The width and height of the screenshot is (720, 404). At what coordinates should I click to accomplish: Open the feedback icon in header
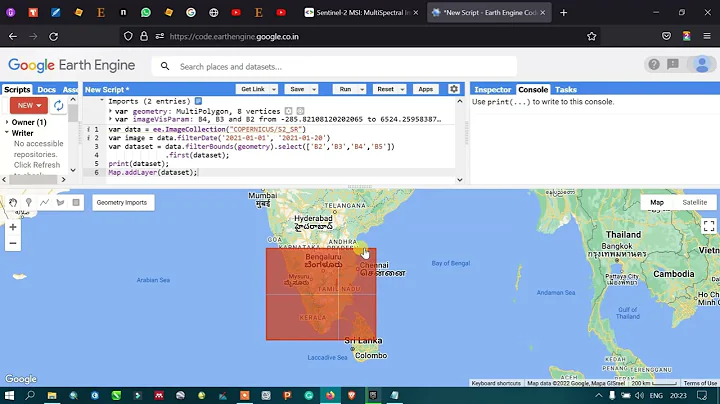pos(673,65)
